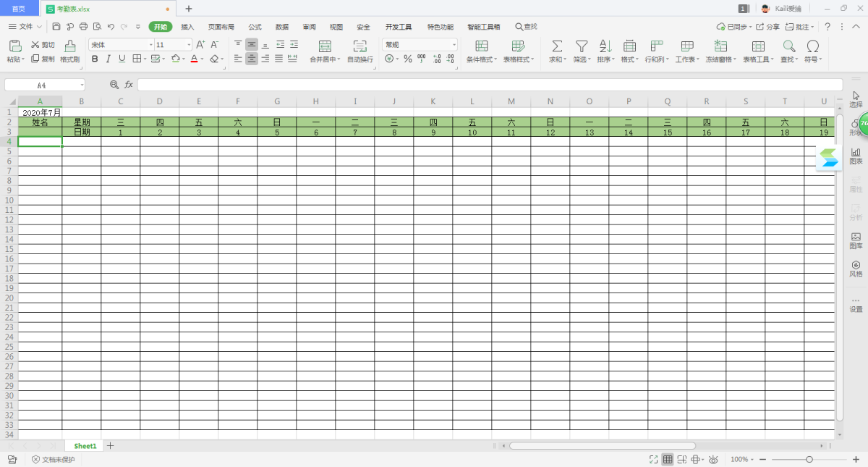Click the Print icon in quick access toolbar
Viewport: 868px width, 467px height.
coord(83,27)
